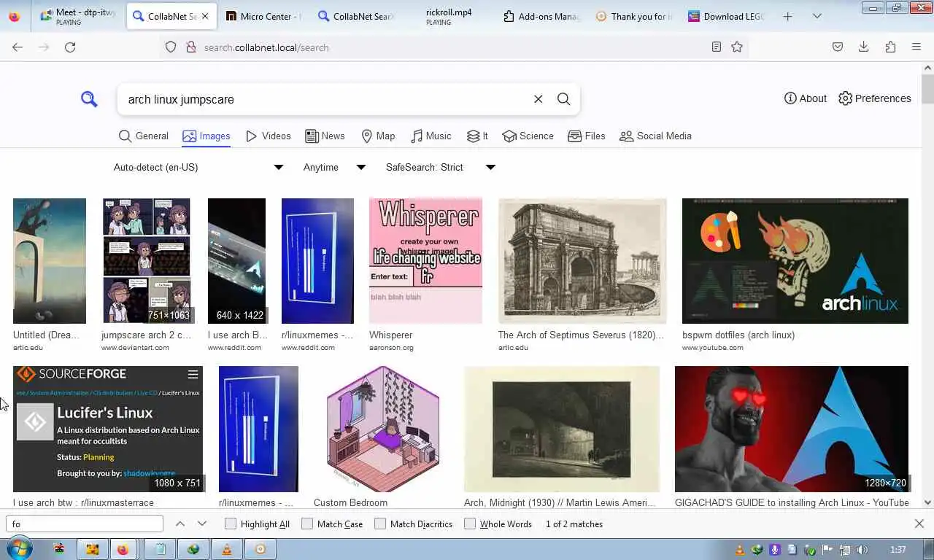The image size is (934, 560).
Task: Close the find bar
Action: (919, 524)
